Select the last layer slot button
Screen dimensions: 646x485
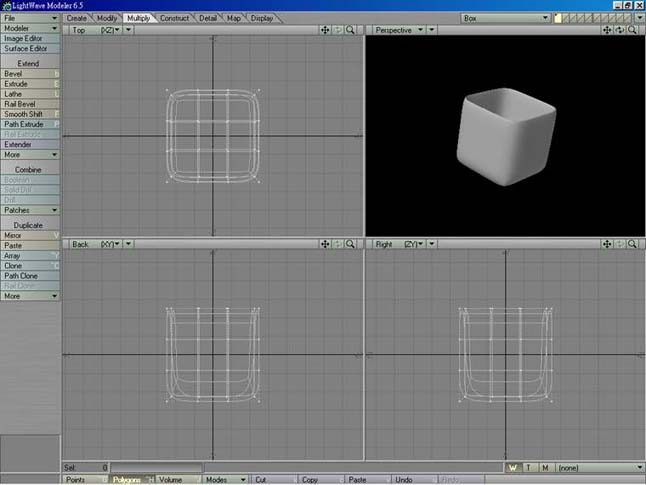pyautogui.click(x=628, y=18)
